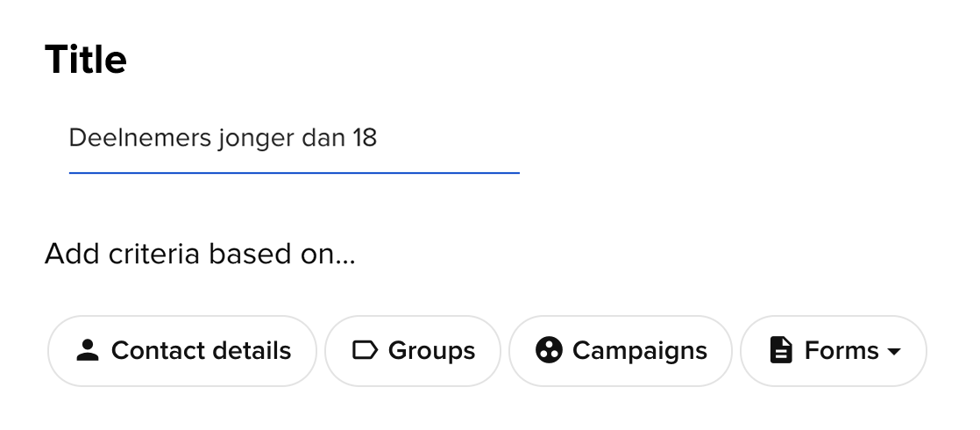Image resolution: width=980 pixels, height=430 pixels.
Task: Click the blue underline of Title field
Action: click(294, 173)
